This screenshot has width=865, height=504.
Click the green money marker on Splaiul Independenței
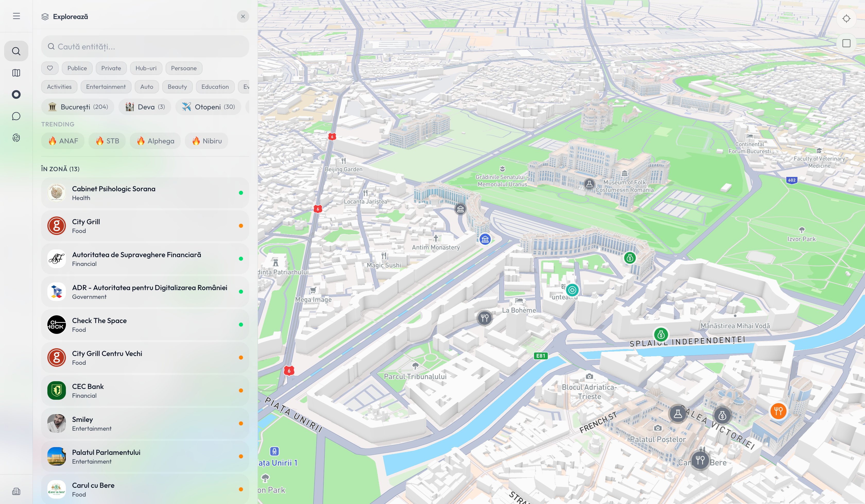[x=661, y=334]
